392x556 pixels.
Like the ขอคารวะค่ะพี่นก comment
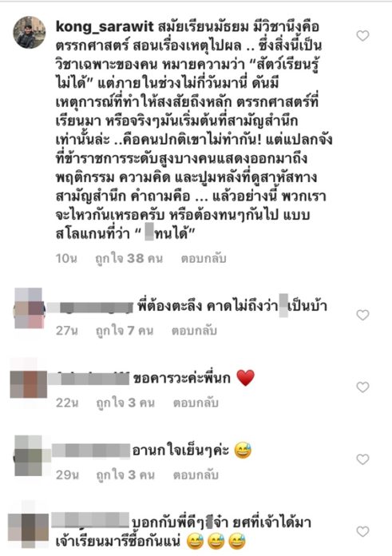point(362,387)
